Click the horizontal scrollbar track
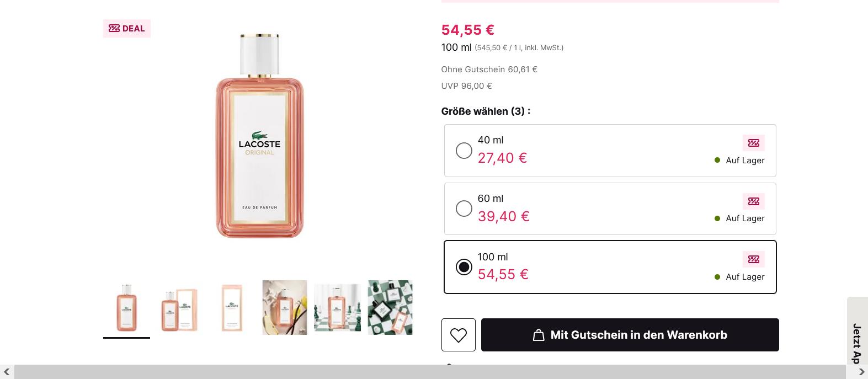The height and width of the screenshot is (379, 868). point(430,372)
